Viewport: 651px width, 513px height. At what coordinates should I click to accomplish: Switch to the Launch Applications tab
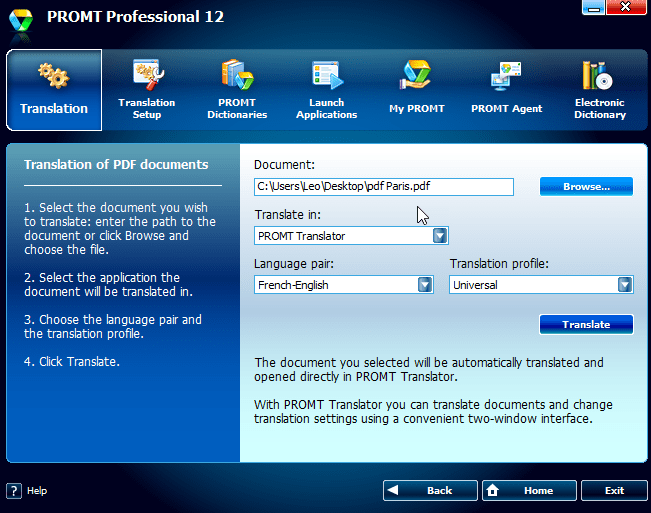pos(327,90)
